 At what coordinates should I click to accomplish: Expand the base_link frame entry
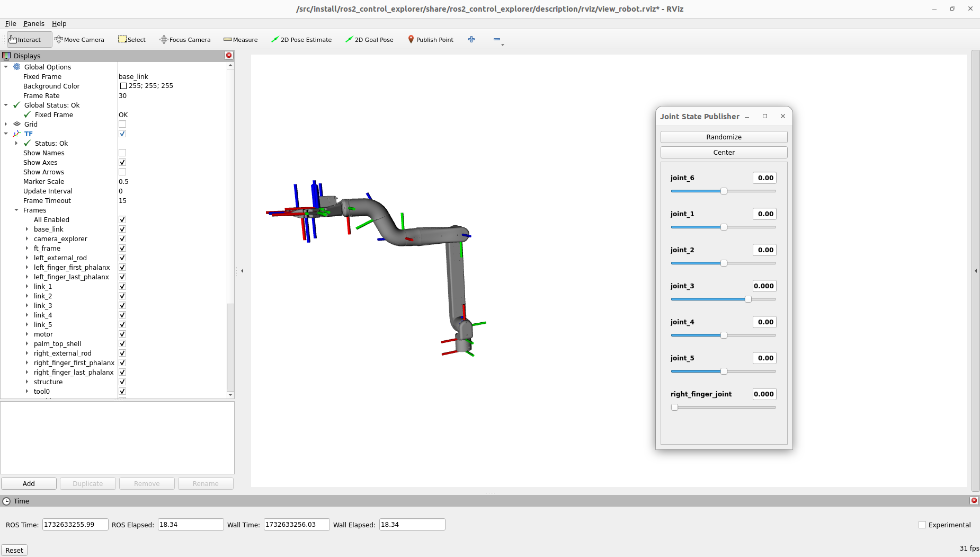pos(27,229)
